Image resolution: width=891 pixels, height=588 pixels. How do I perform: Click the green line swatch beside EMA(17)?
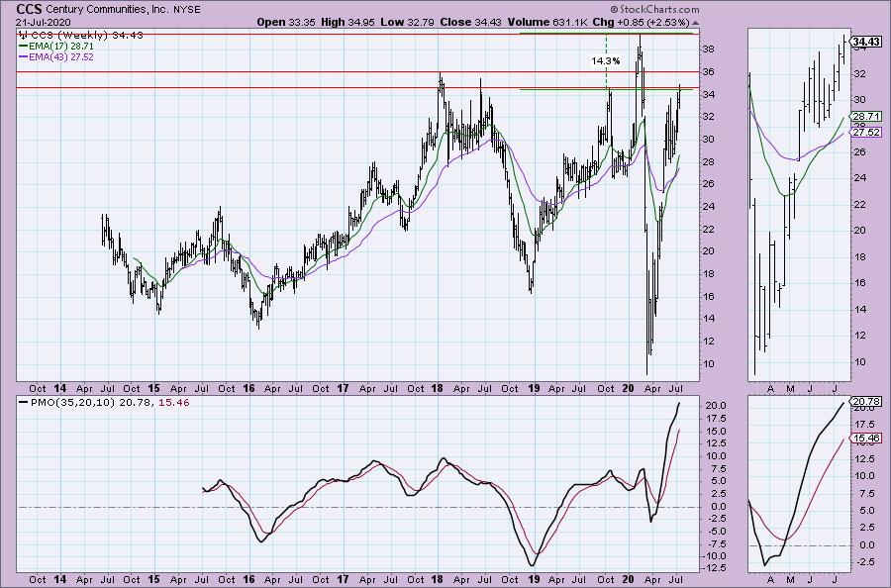[23, 46]
